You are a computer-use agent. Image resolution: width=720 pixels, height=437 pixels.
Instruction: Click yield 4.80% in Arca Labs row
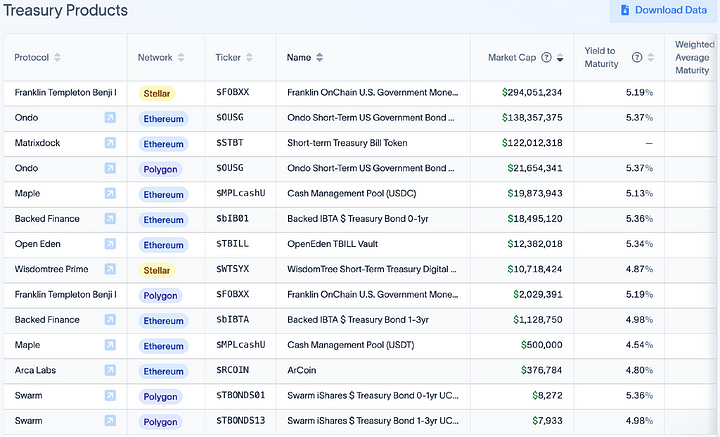tap(639, 370)
